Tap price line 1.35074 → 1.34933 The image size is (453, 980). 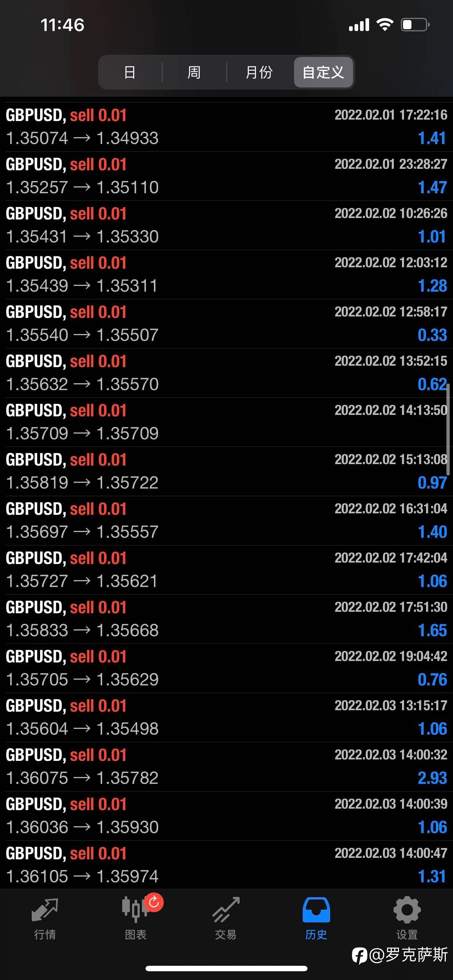[x=82, y=138]
